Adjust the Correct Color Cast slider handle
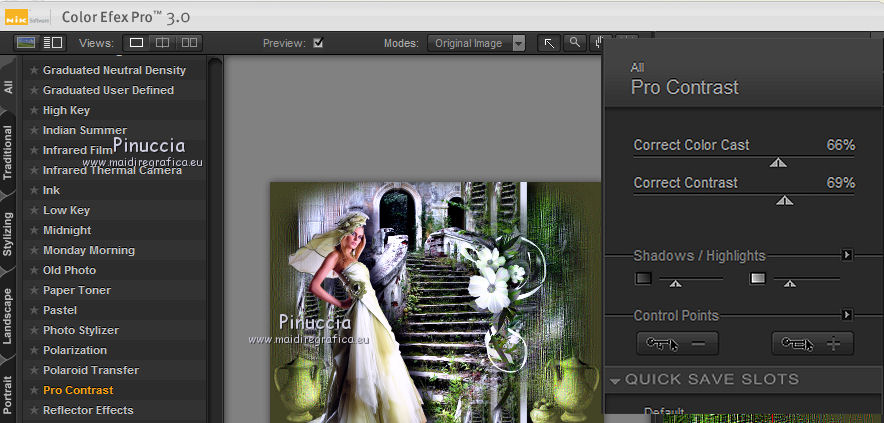 [x=779, y=163]
